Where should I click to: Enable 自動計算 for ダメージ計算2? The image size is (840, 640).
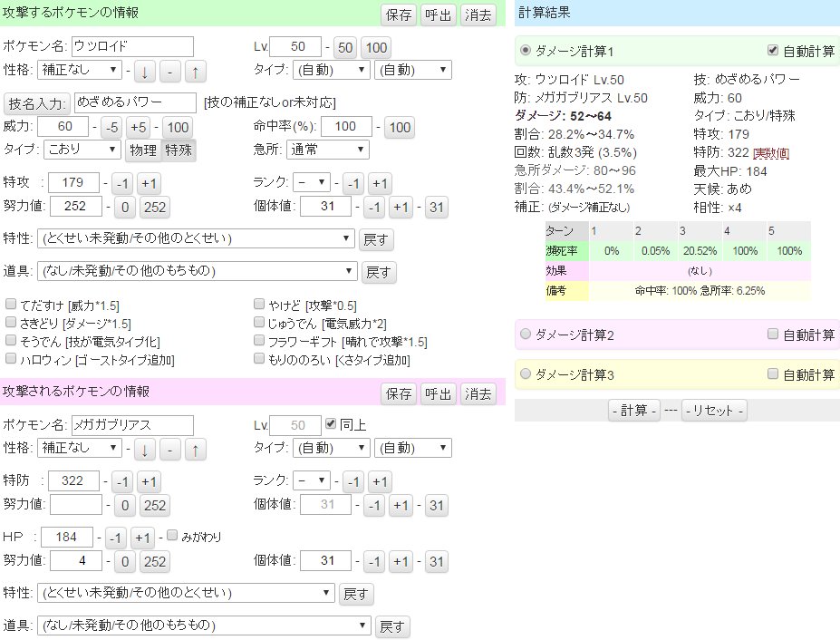click(773, 334)
